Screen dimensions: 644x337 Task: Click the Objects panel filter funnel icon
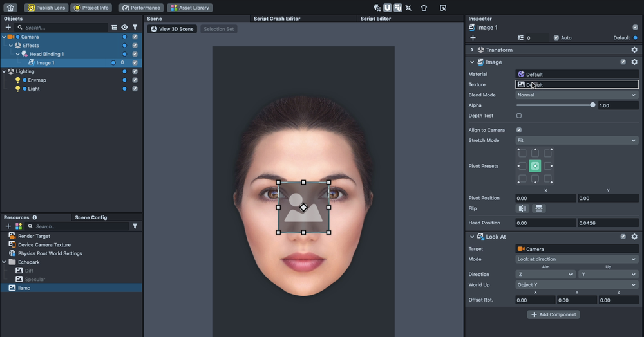[135, 28]
